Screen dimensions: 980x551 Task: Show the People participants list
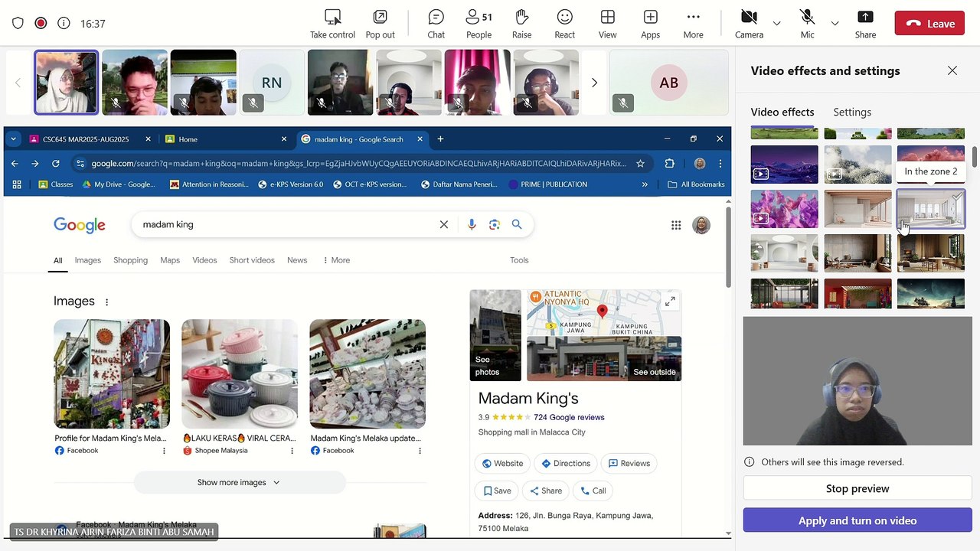479,24
